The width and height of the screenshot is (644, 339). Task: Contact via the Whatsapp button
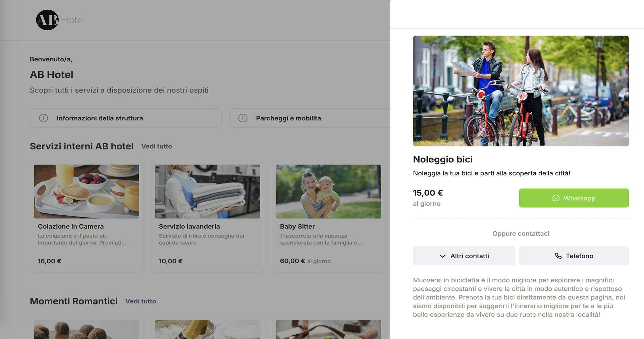[574, 198]
